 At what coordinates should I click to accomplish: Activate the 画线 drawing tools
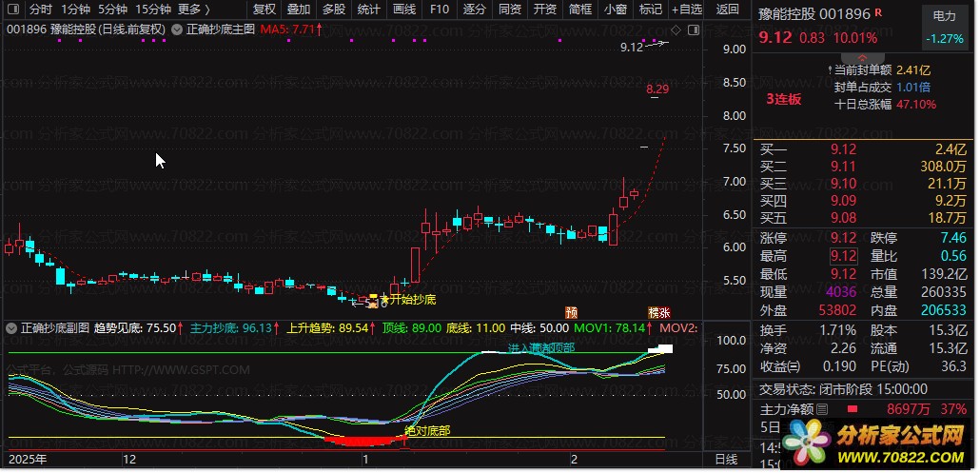(404, 10)
